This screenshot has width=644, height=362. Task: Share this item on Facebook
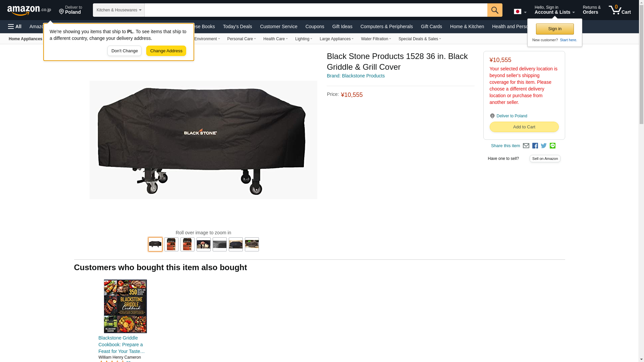pos(535,146)
